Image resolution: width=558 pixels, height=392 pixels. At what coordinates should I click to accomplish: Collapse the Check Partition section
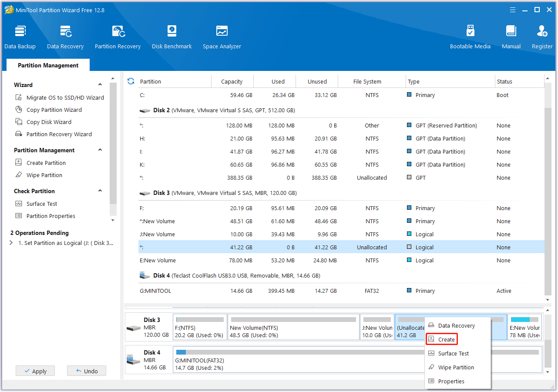point(100,191)
